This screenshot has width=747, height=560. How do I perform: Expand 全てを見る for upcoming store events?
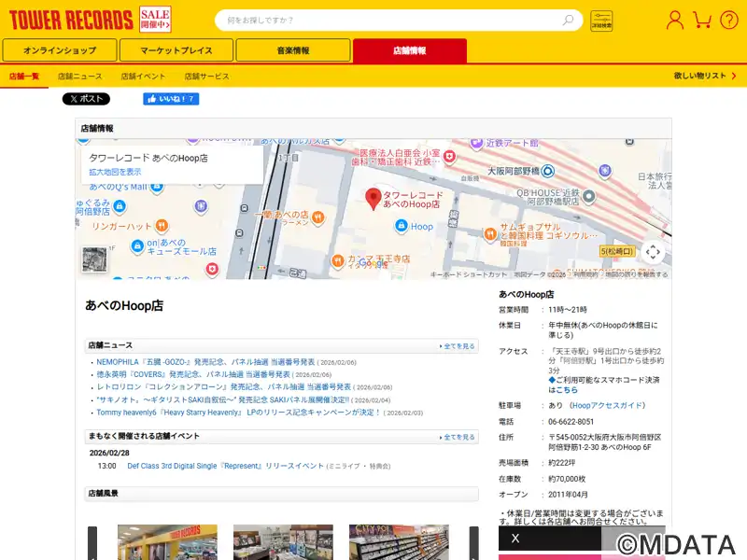pos(458,437)
